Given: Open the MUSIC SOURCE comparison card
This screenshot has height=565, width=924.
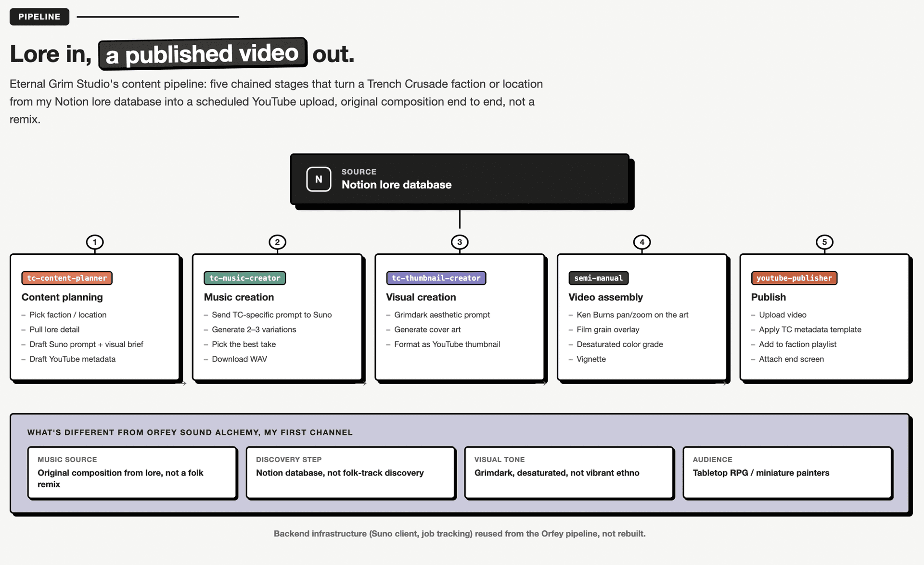Looking at the screenshot, I should click(132, 473).
